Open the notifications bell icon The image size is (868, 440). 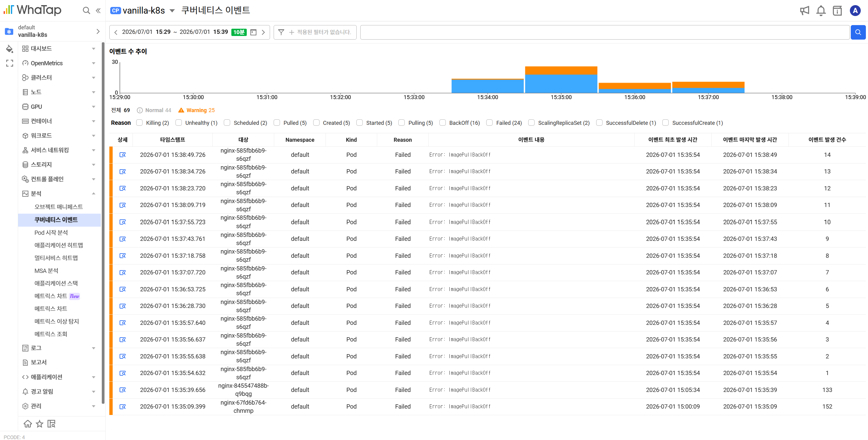tap(821, 11)
